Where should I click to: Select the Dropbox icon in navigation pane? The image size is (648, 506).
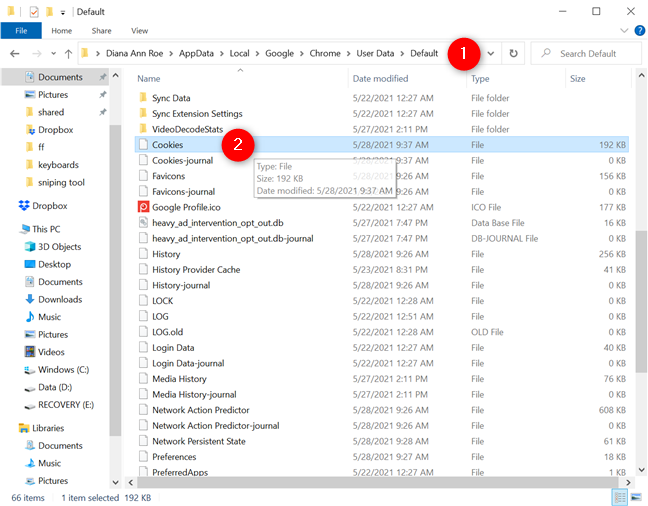[25, 206]
